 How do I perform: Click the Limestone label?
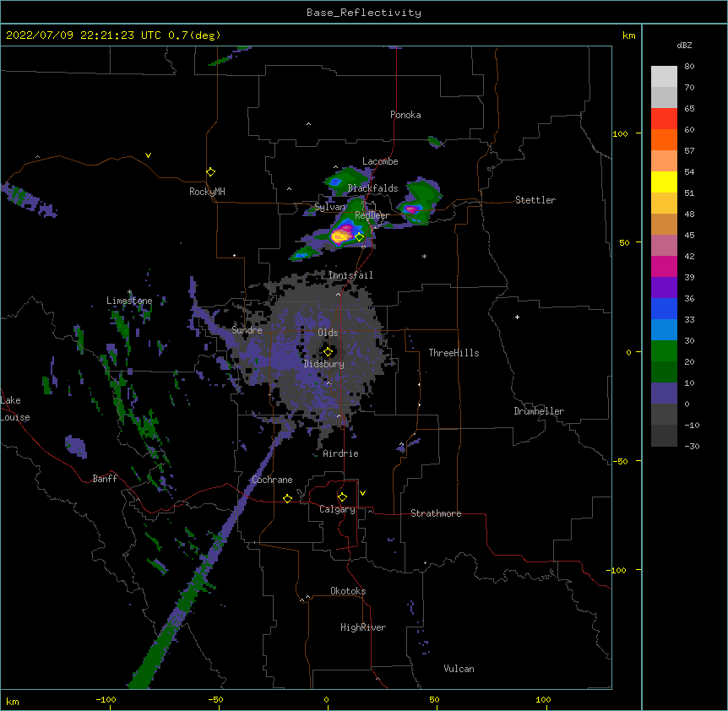[129, 301]
